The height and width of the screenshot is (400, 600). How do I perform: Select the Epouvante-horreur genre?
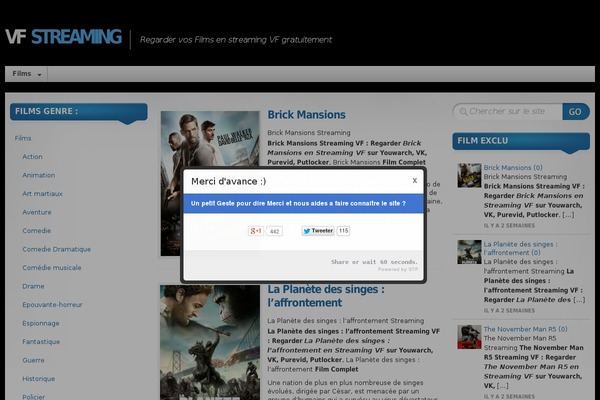(52, 305)
